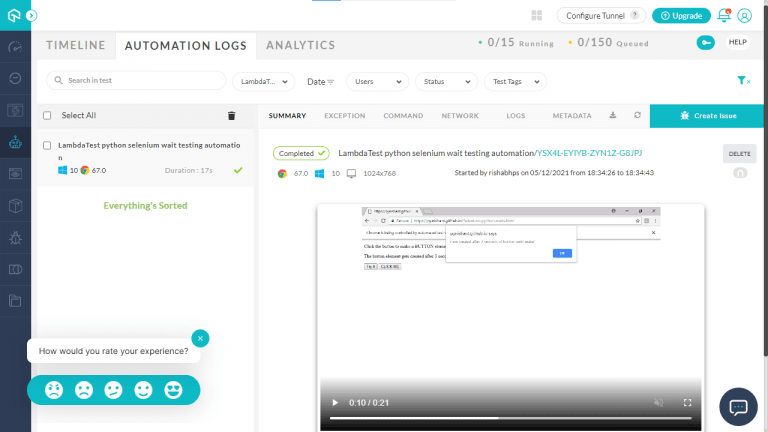Viewport: 768px width, 432px height.
Task: Expand the Users dropdown filter
Action: pos(376,81)
